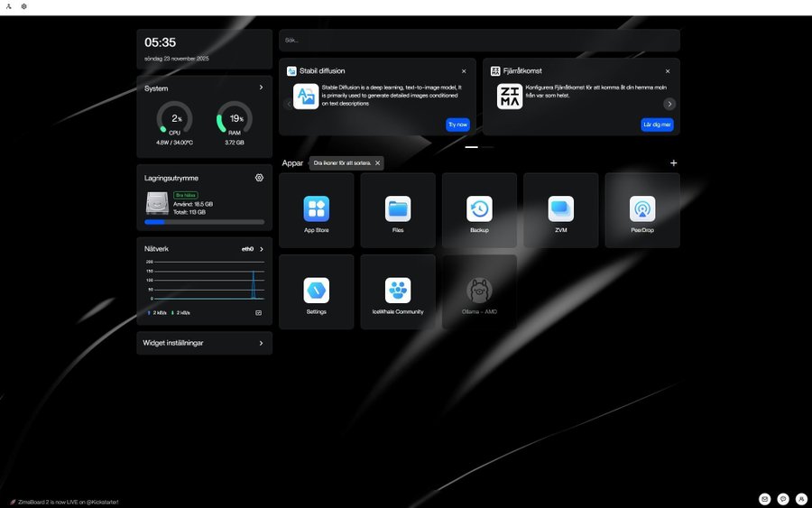This screenshot has height=508, width=812.
Task: Close the Stabil diffusion card
Action: coord(464,70)
